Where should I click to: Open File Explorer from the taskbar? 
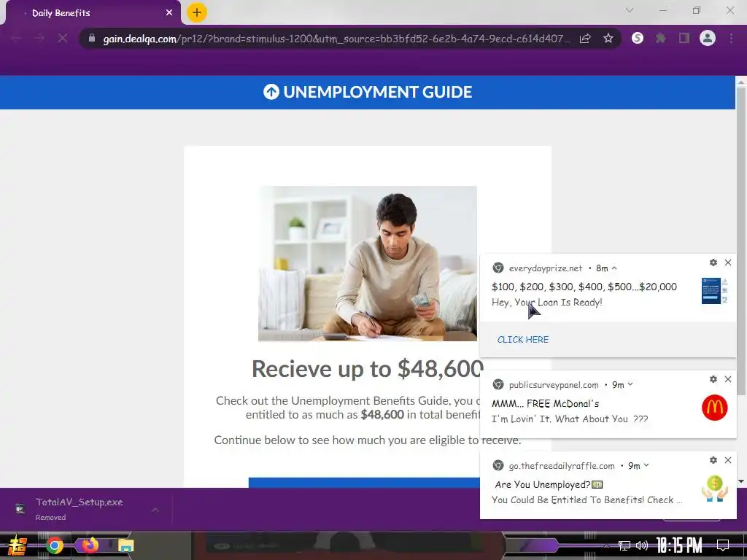[x=125, y=545]
